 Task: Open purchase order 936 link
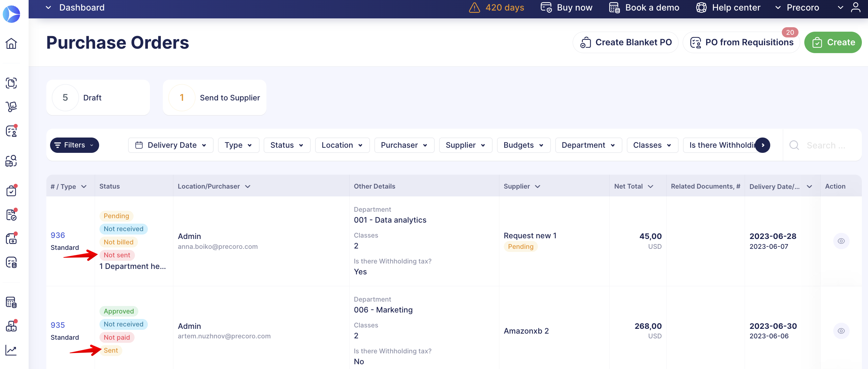point(57,235)
